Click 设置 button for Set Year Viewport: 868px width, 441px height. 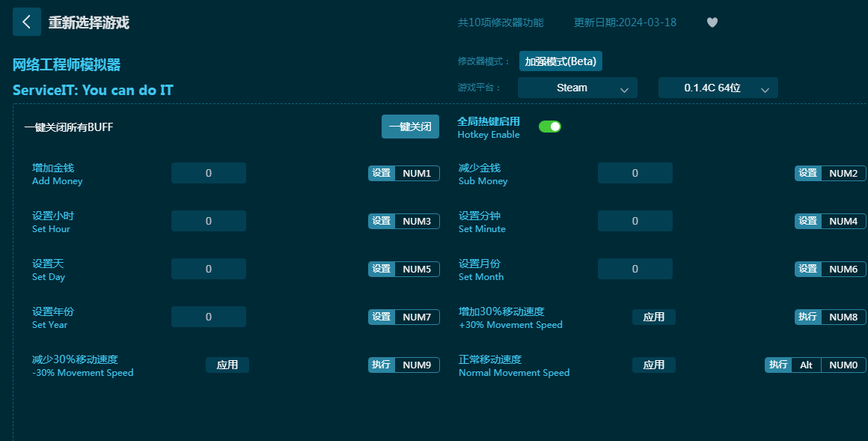click(x=382, y=317)
